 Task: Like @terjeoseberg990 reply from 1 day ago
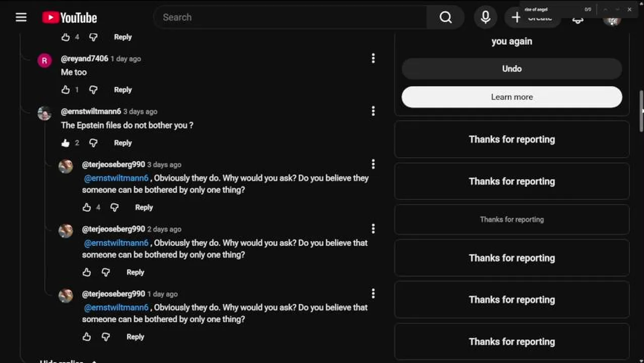click(x=87, y=337)
